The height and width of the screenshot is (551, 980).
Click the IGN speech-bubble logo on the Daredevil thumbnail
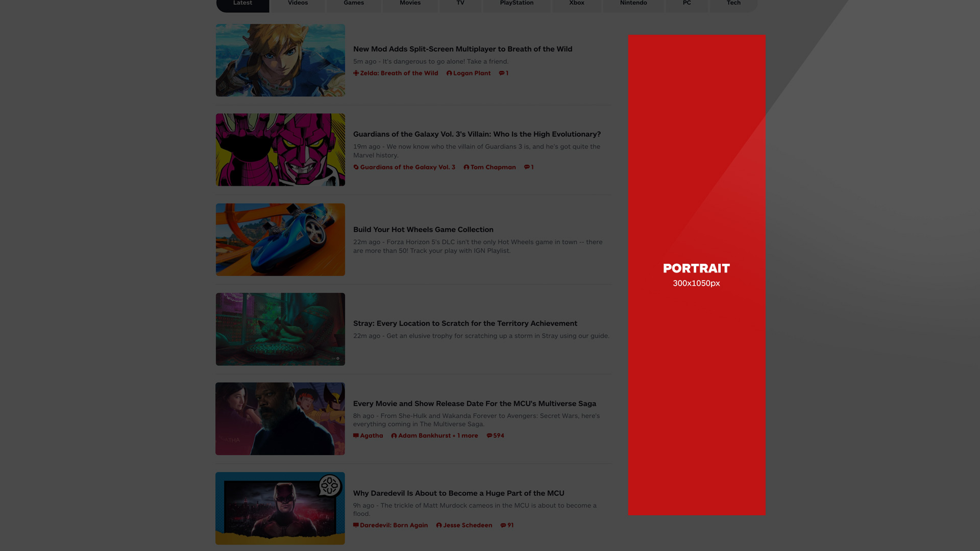(x=330, y=485)
